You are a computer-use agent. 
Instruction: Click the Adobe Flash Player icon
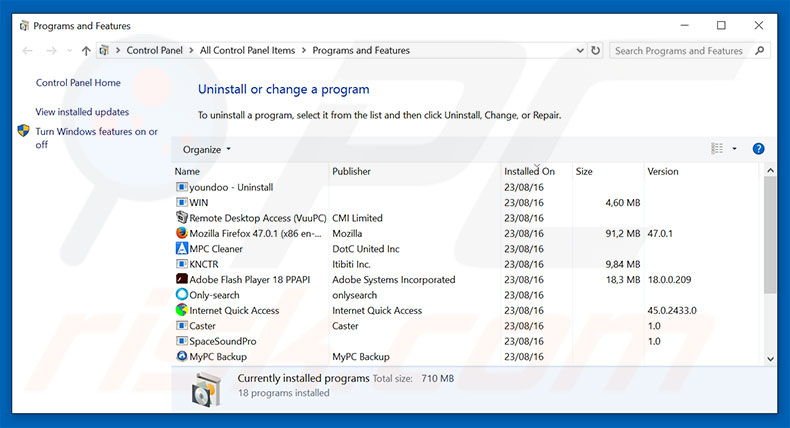(181, 279)
